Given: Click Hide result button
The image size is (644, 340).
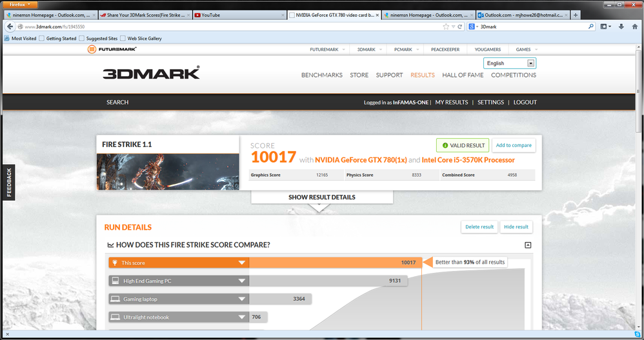Looking at the screenshot, I should coord(516,226).
